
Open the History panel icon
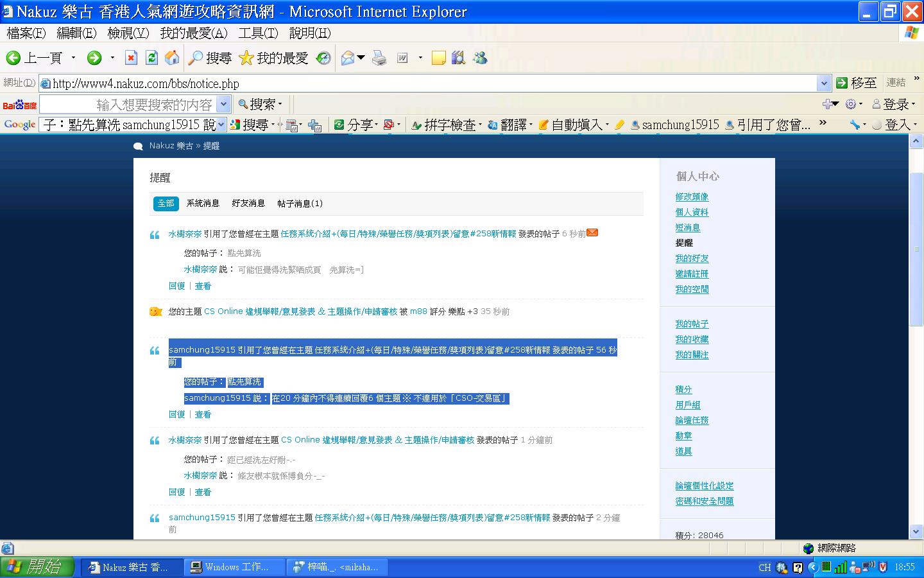coord(323,58)
